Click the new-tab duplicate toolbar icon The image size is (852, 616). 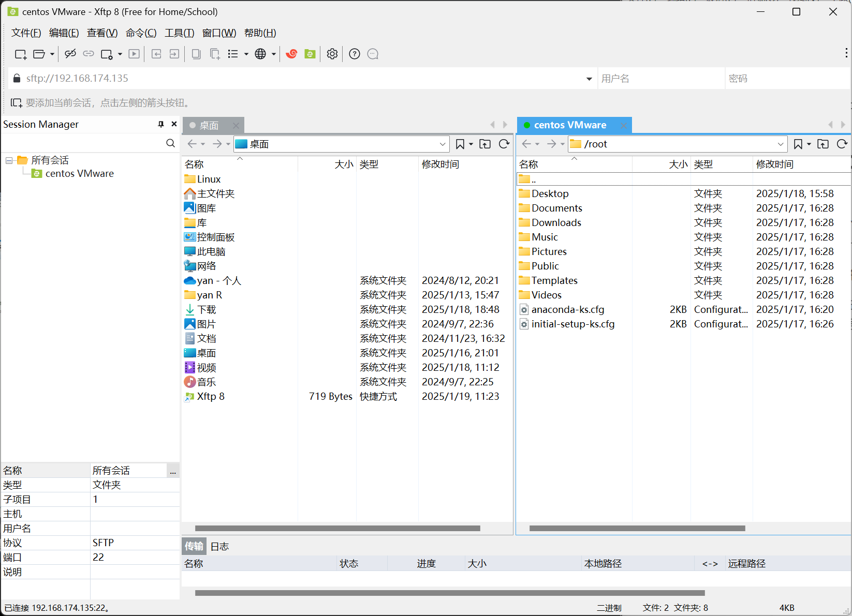pos(215,54)
